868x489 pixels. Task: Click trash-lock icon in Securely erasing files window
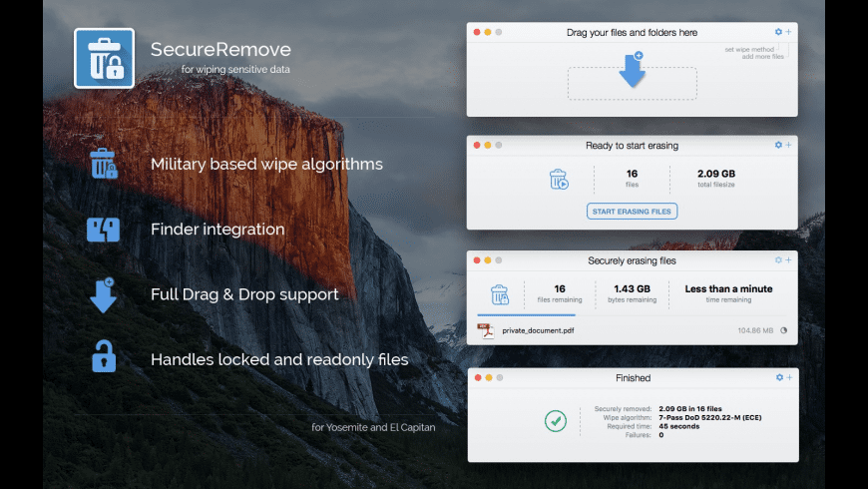499,294
